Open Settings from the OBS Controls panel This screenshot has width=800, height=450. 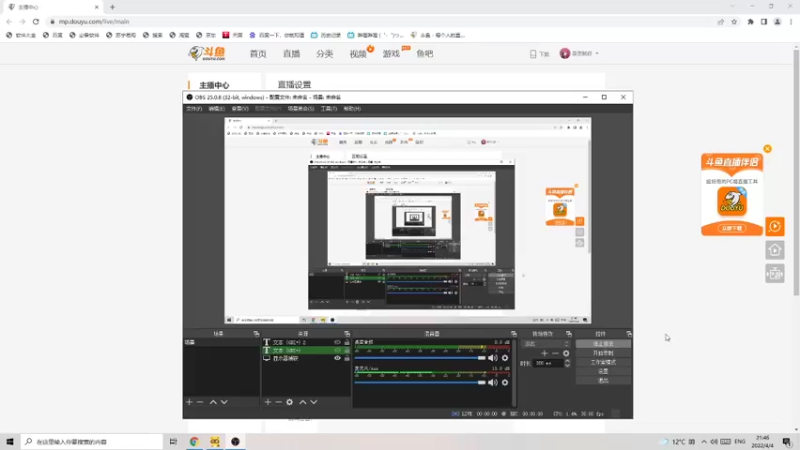603,371
